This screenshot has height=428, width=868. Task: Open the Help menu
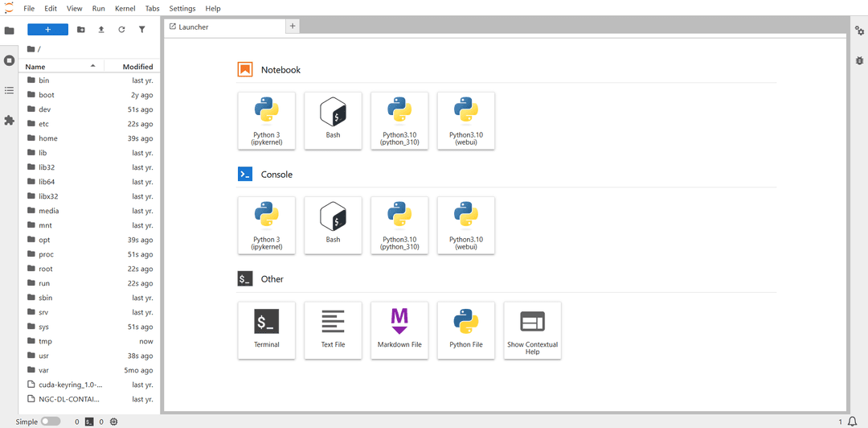click(x=212, y=8)
